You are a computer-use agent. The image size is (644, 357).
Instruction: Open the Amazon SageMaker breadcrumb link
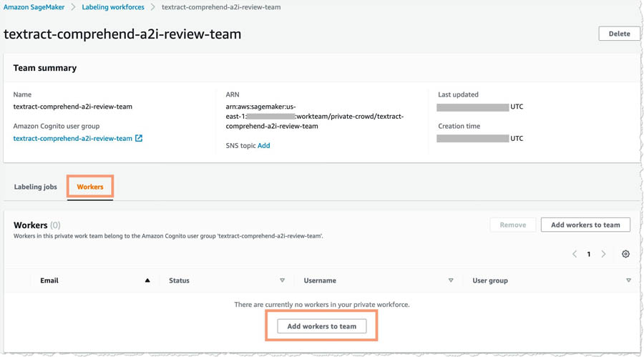click(x=34, y=7)
